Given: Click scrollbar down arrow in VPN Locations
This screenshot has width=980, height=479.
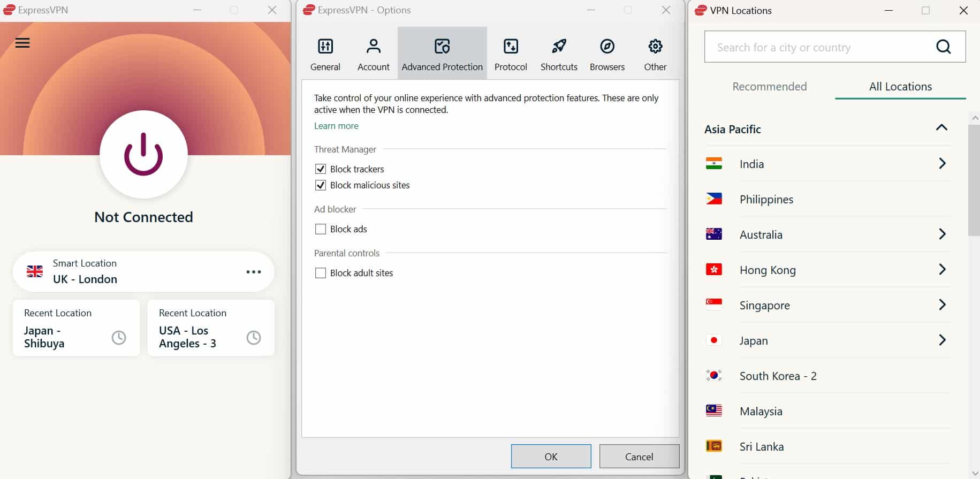Looking at the screenshot, I should pos(974,473).
